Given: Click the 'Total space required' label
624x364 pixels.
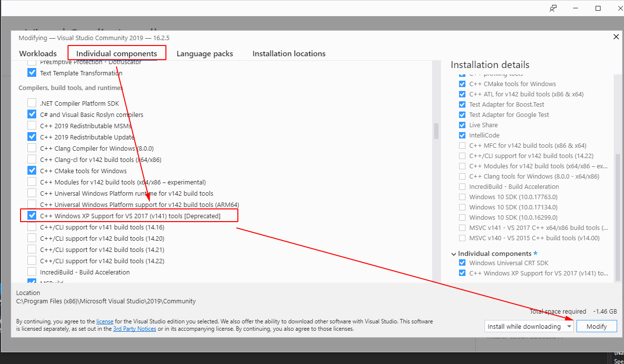Looking at the screenshot, I should click(558, 311).
